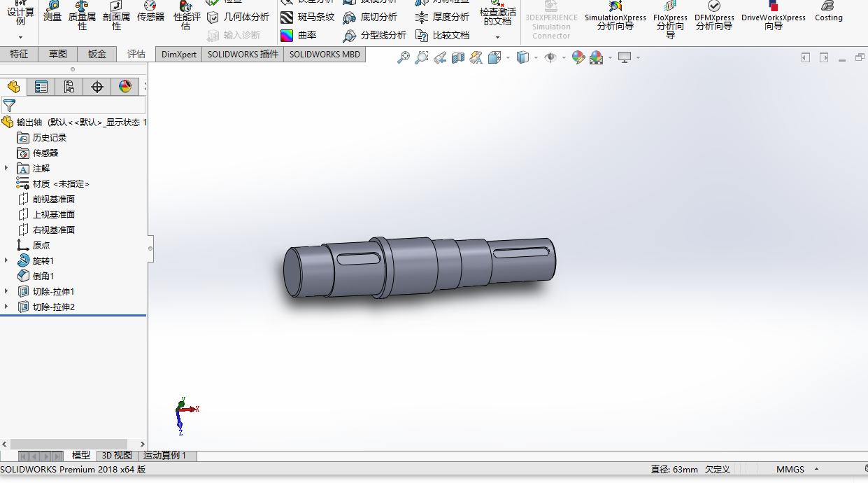
Task: Switch to the 草图 (Sketch) tab
Action: tap(58, 54)
